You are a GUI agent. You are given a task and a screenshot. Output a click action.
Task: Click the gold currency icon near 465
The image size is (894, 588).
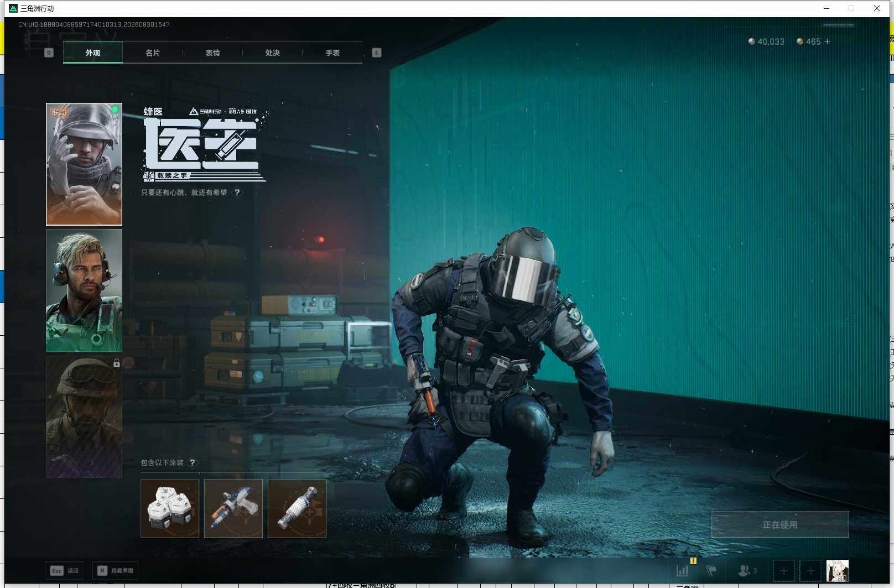point(800,41)
